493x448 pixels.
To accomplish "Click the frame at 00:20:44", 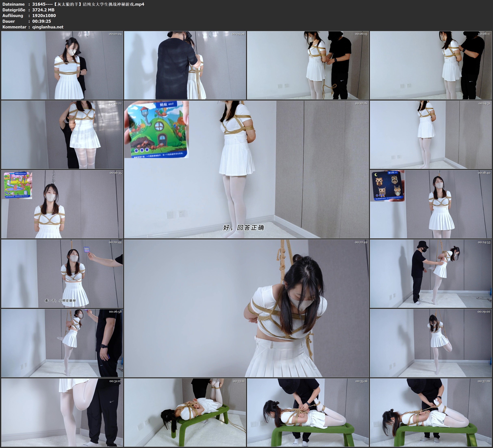I will 62,274.
